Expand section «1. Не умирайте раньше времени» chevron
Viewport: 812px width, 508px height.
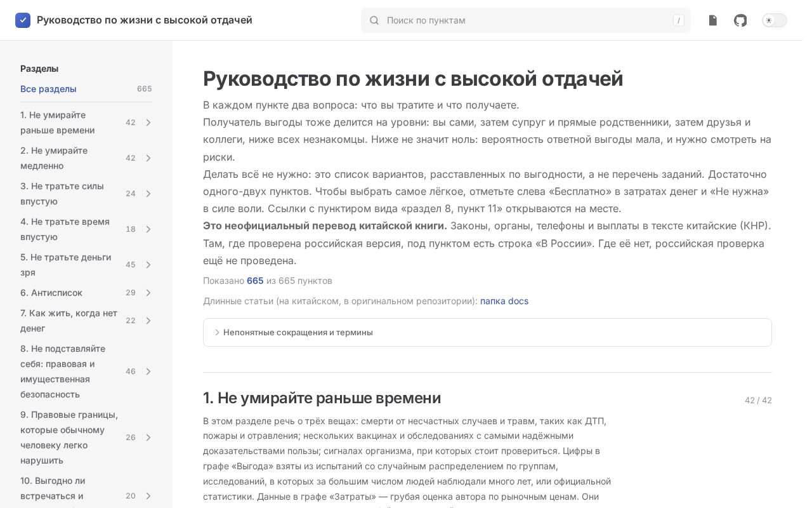coord(148,123)
